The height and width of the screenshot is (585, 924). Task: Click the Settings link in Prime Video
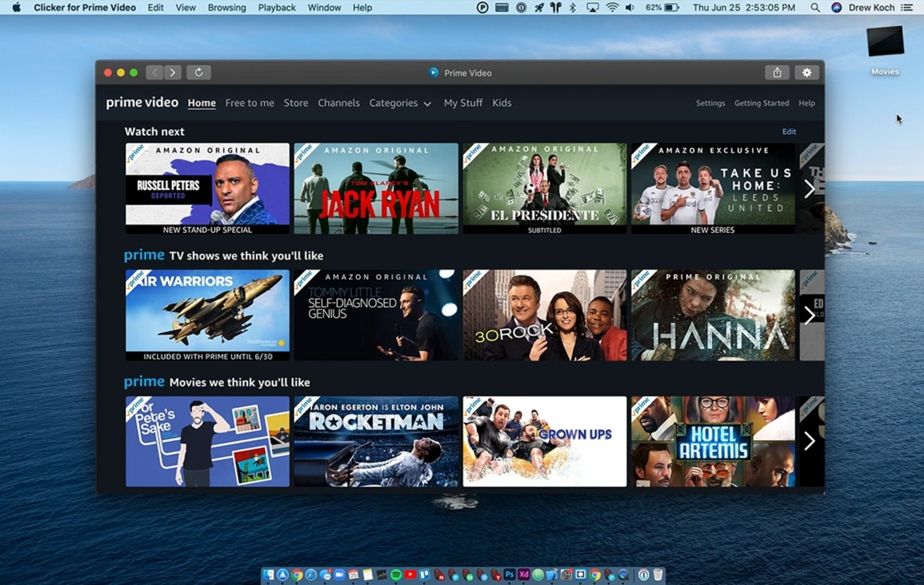[711, 103]
